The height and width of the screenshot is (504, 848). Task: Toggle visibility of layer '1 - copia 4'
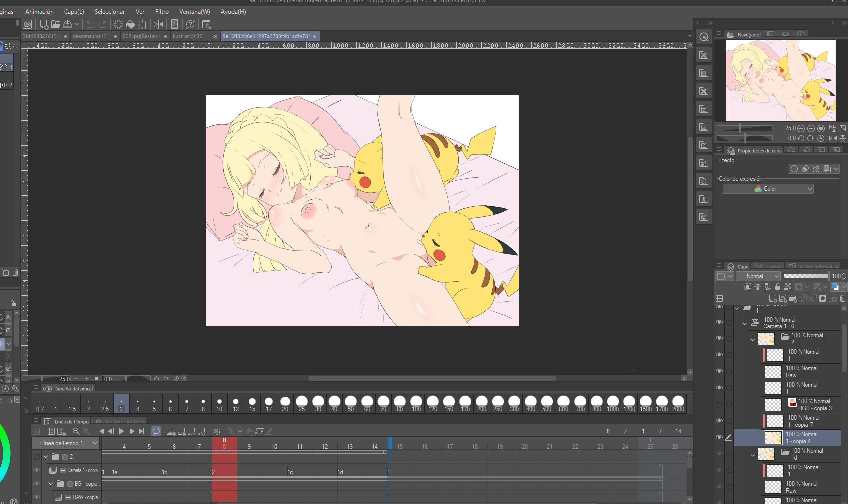(x=719, y=437)
